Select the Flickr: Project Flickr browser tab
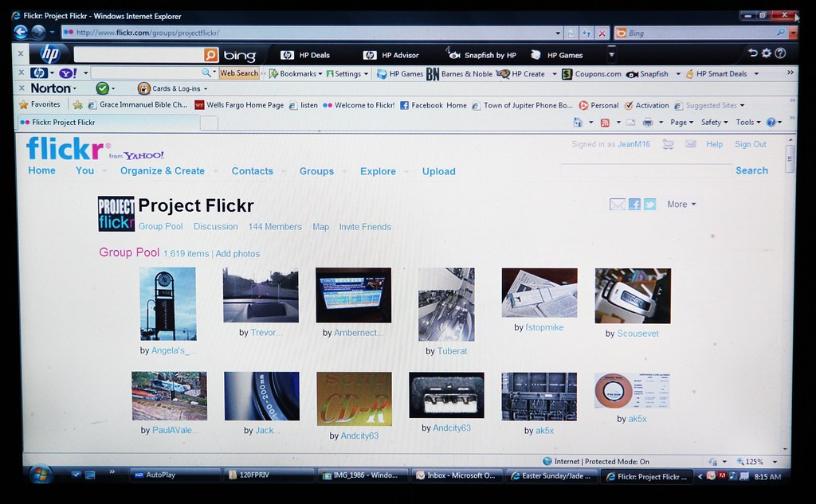Image resolution: width=816 pixels, height=504 pixels. click(108, 123)
